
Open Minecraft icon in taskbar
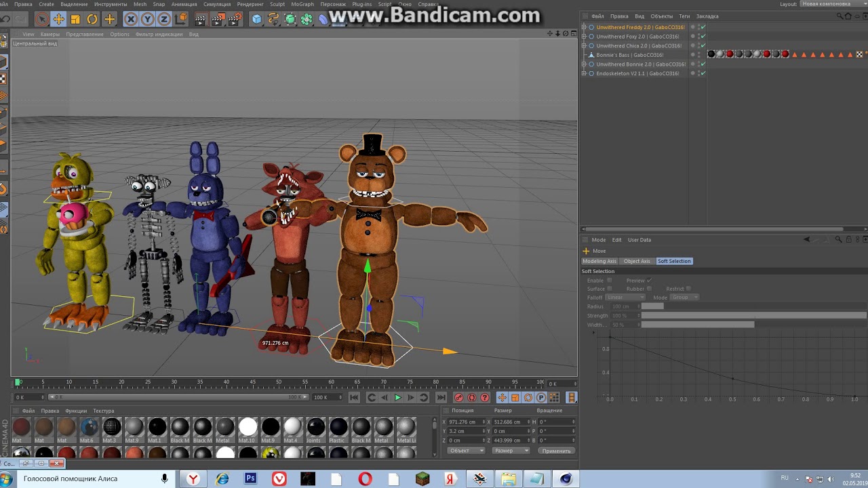[422, 479]
